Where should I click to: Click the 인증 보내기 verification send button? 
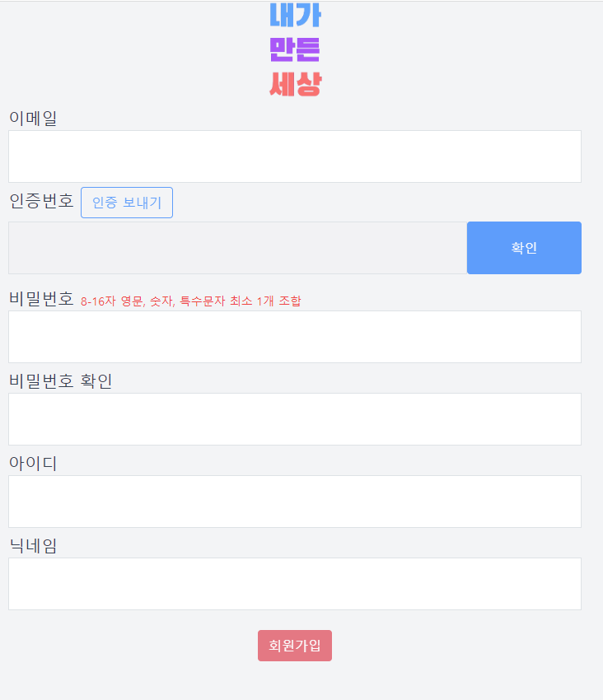126,202
